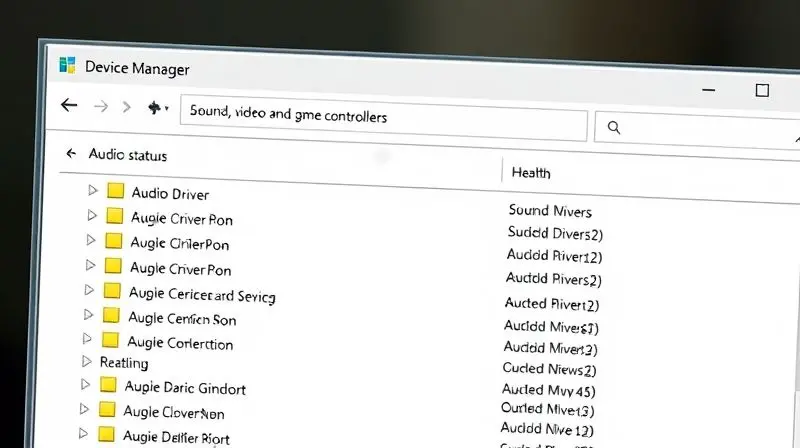Click the folder icon for Augie Corlertion

pos(110,342)
